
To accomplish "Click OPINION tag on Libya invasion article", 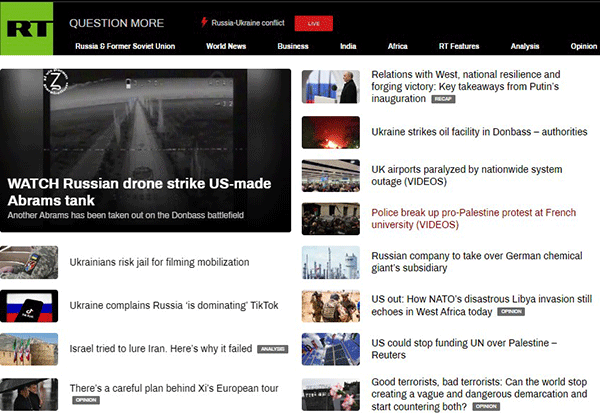I will coord(511,312).
